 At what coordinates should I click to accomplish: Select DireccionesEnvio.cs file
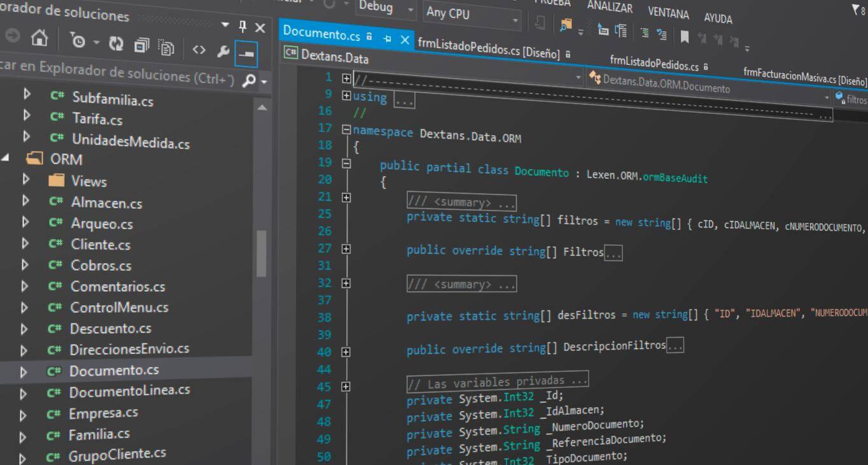click(129, 349)
